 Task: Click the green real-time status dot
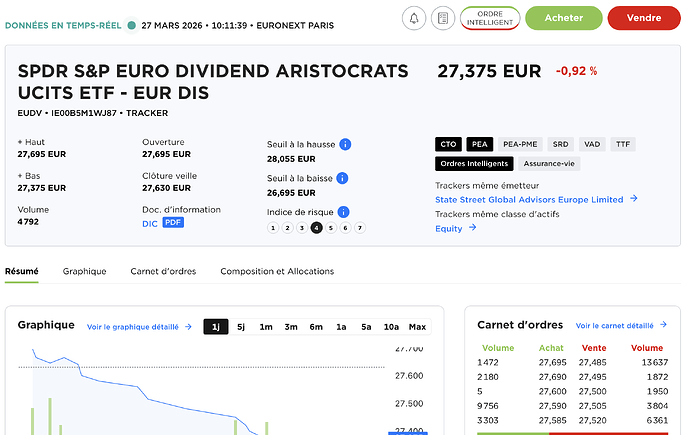[x=131, y=25]
